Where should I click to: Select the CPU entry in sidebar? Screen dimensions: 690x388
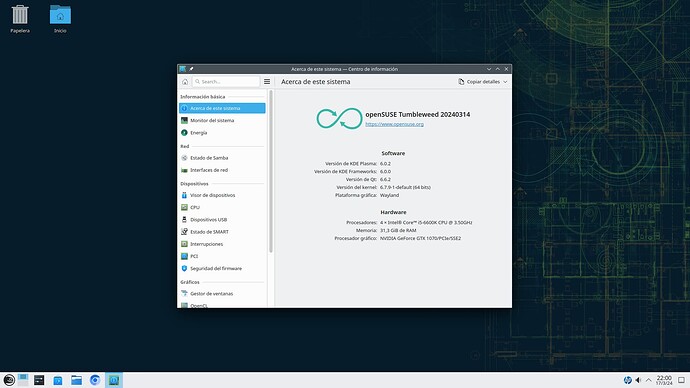click(x=222, y=208)
